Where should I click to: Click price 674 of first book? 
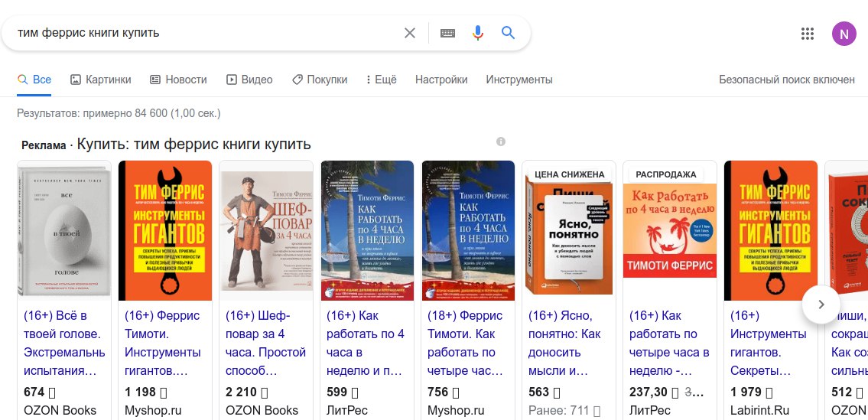coord(40,392)
